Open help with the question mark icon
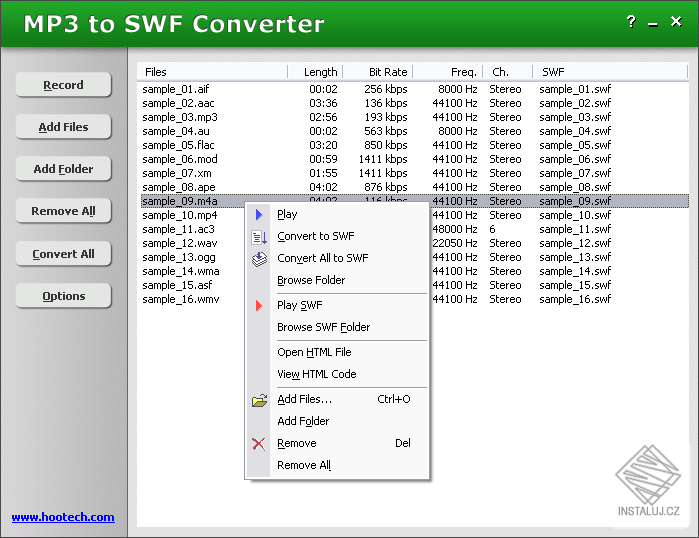Viewport: 699px width, 538px height. click(x=631, y=21)
